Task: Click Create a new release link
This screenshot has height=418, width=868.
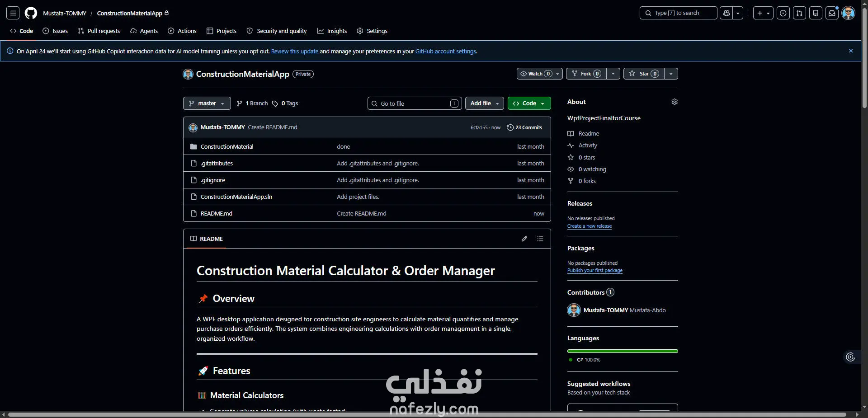Action: tap(590, 226)
